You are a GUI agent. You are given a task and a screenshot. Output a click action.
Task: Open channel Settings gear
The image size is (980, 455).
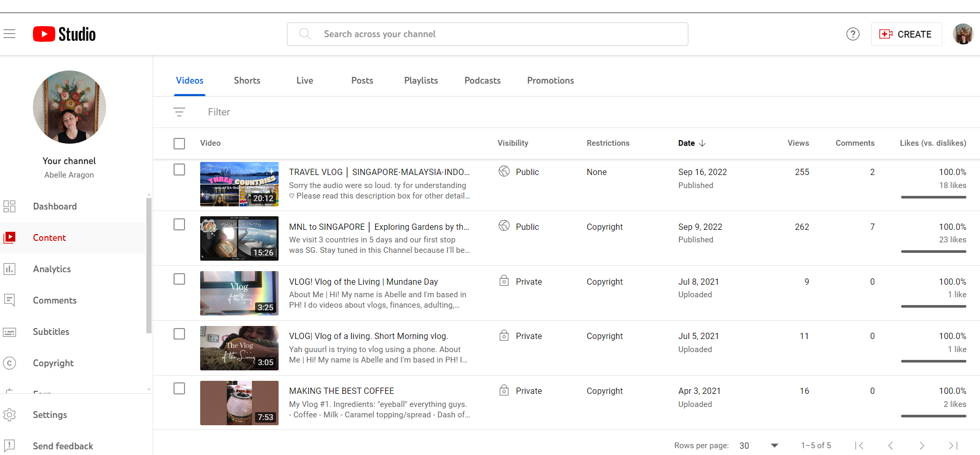click(x=9, y=415)
